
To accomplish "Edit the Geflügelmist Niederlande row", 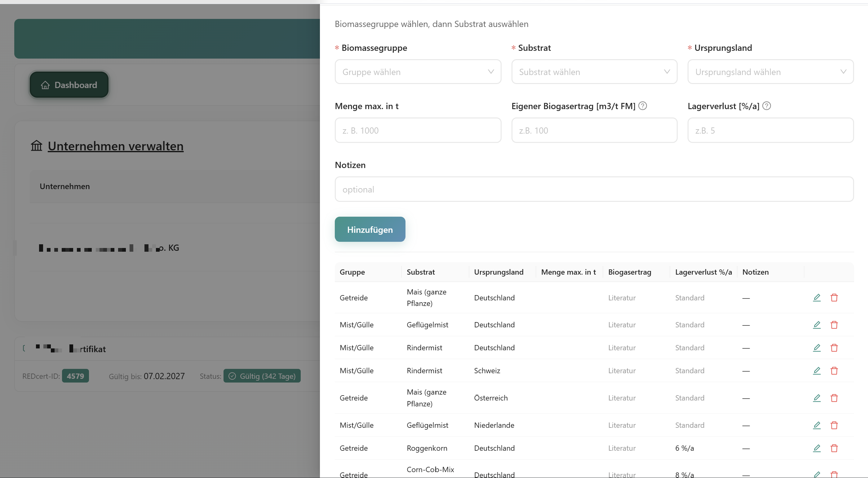I will click(x=817, y=425).
